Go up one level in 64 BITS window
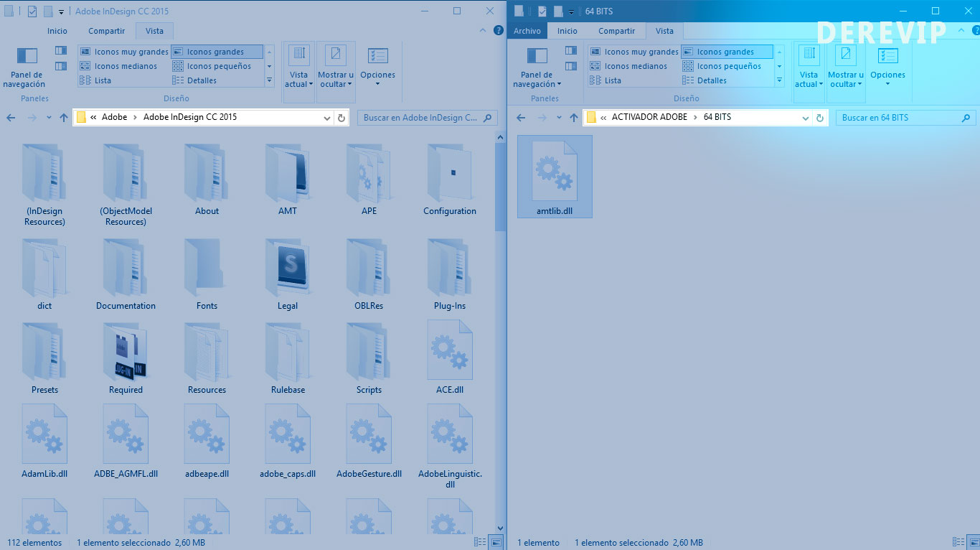Viewport: 980px width, 550px height. (x=574, y=118)
